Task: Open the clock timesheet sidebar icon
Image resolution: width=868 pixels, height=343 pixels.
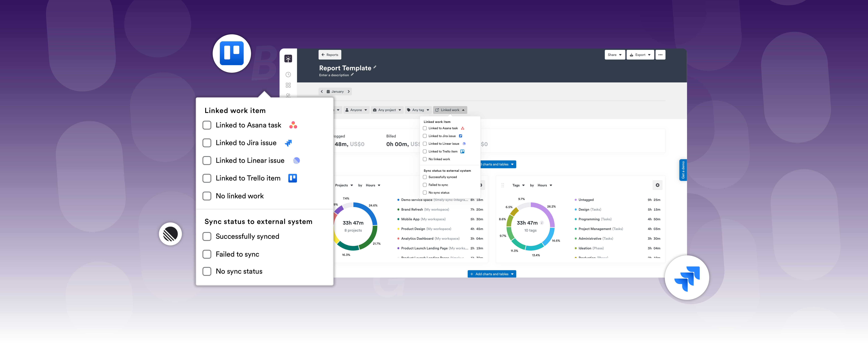Action: pyautogui.click(x=288, y=75)
